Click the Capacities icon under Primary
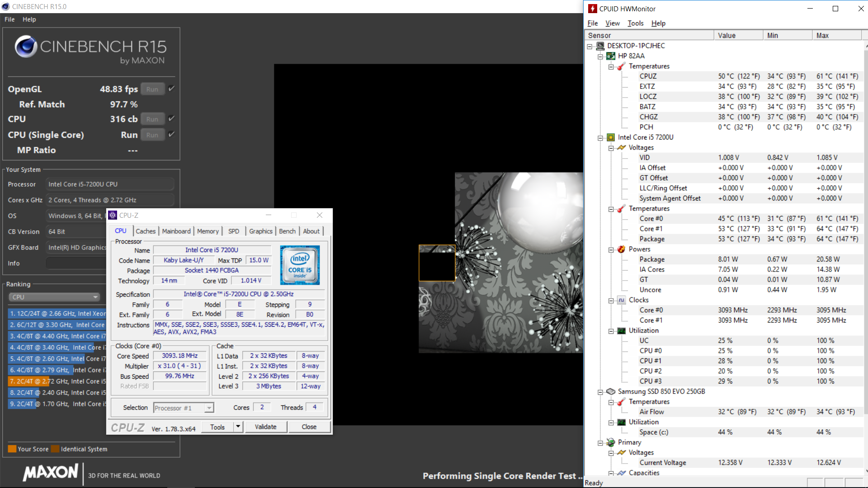This screenshot has width=868, height=488. tap(622, 473)
